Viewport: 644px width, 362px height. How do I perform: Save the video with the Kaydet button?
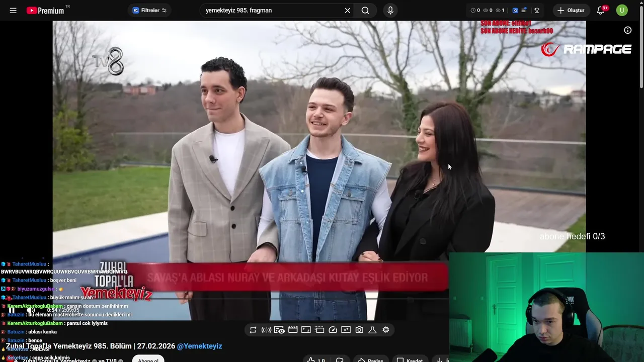coord(410,359)
